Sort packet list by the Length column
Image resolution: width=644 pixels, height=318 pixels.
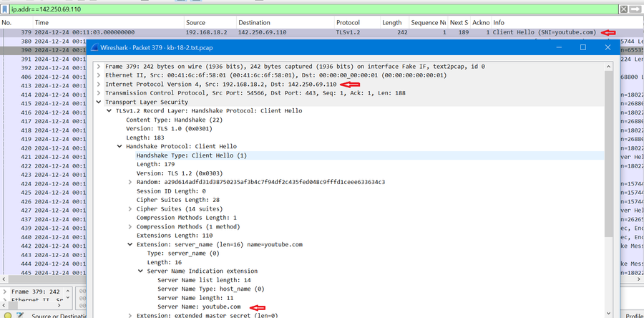tap(394, 23)
